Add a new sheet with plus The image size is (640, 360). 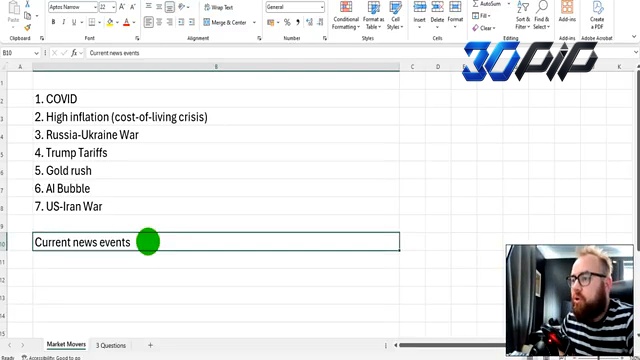(150, 345)
